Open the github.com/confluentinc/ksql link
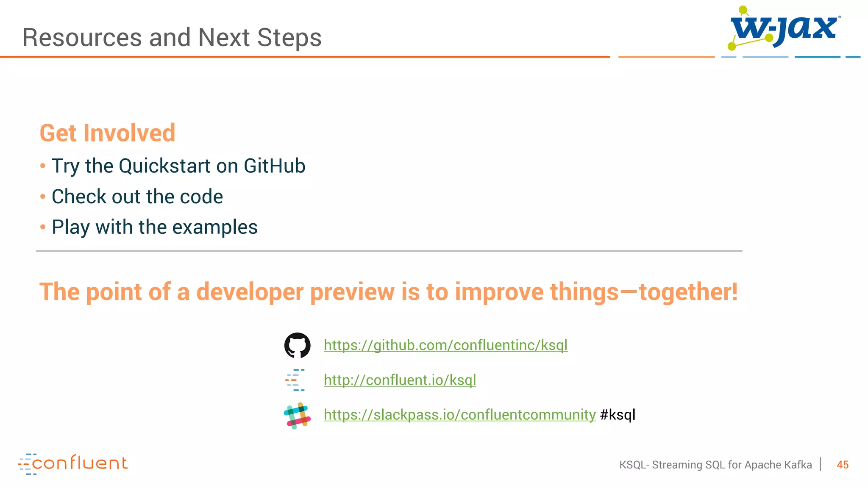Image resolution: width=868 pixels, height=488 pixels. coord(445,345)
